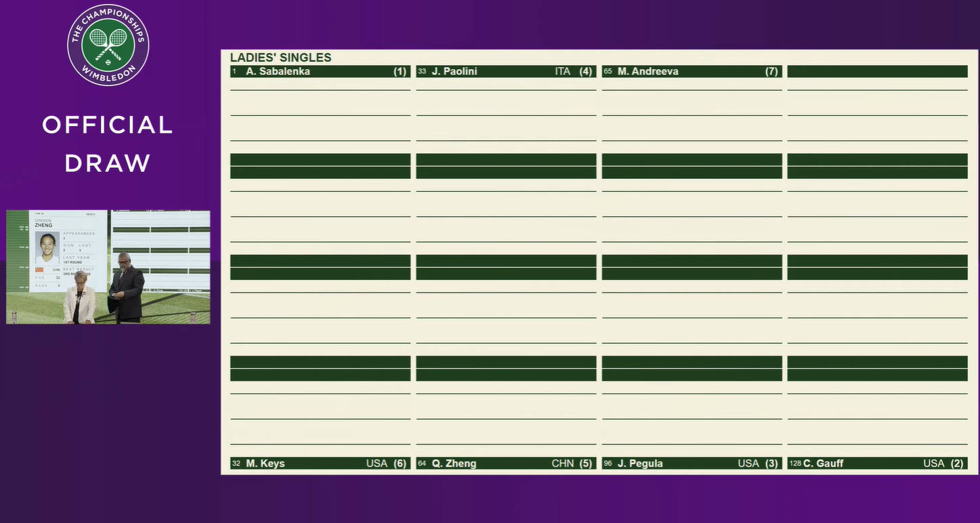Click seed number (5) on Zheng's row
This screenshot has height=523, width=980.
(586, 463)
